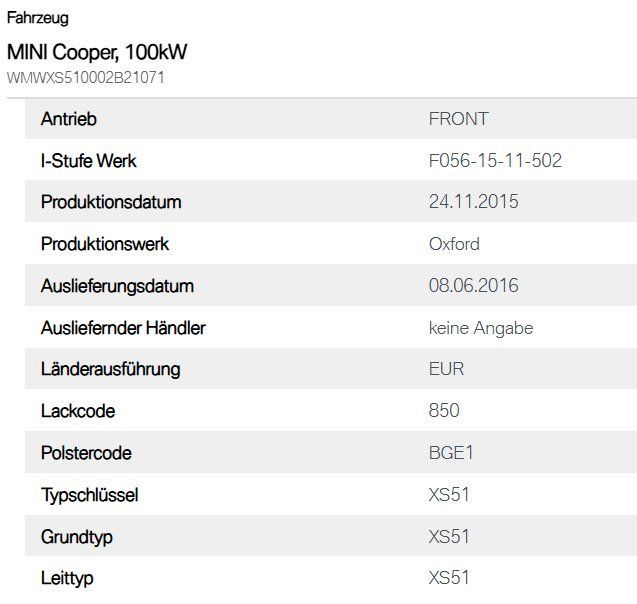Click the Typschlüssel row label
This screenshot has width=637, height=604.
tap(90, 495)
